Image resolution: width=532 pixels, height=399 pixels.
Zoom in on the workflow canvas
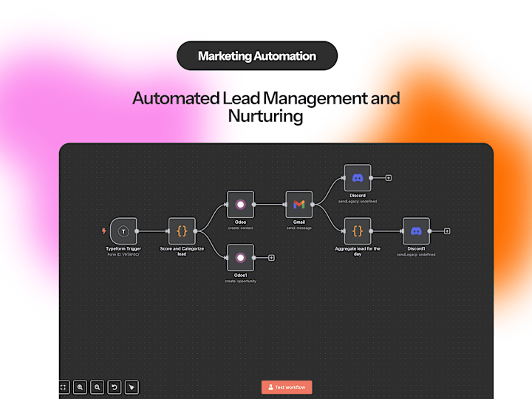tap(80, 387)
